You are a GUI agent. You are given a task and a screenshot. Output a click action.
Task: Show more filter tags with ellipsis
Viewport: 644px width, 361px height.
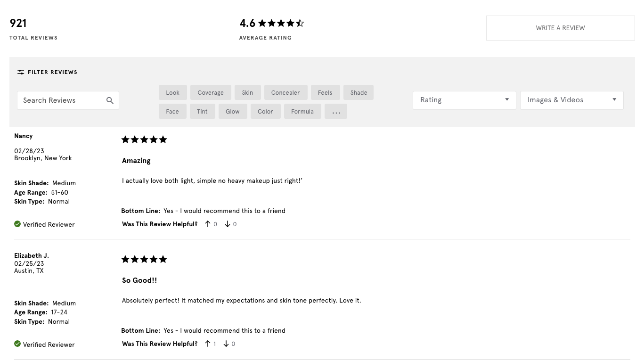336,112
